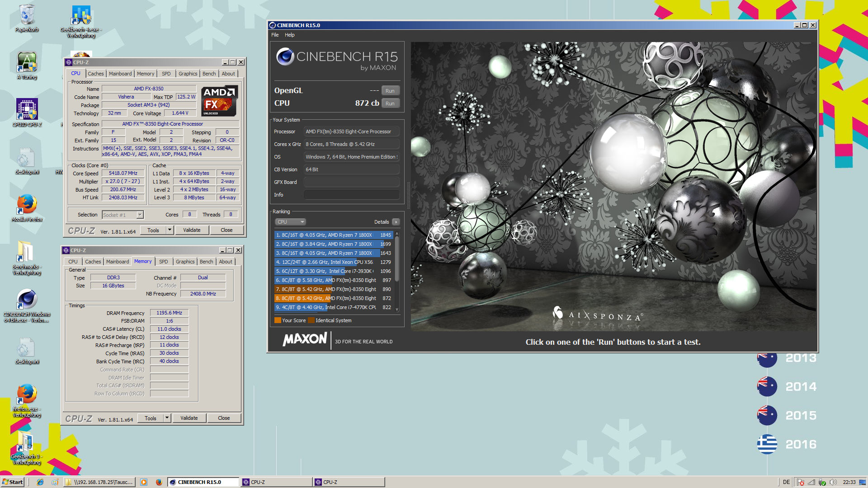Viewport: 868px width, 488px height.
Task: Open the \\192.168.178.25 folder taskbar button
Action: coord(100,482)
